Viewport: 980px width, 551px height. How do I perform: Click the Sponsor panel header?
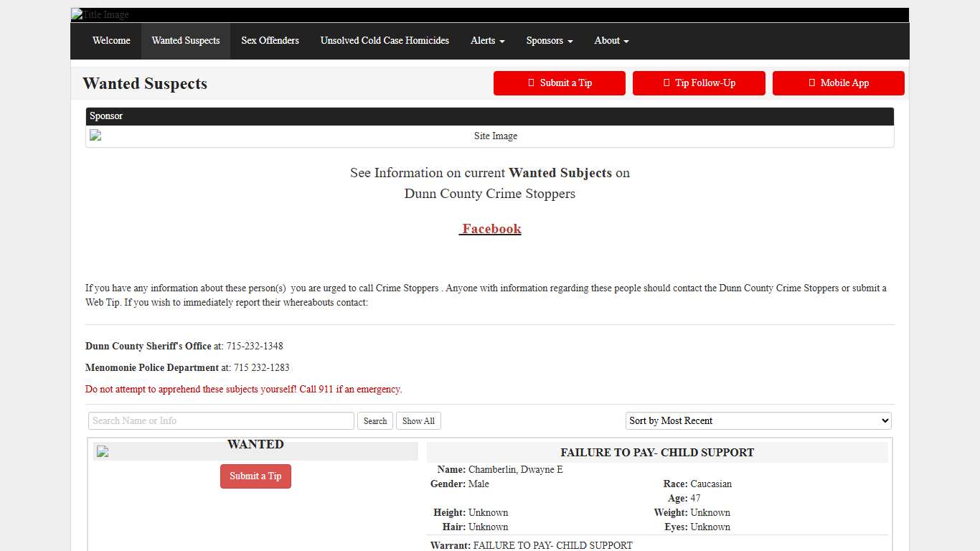[x=489, y=116]
